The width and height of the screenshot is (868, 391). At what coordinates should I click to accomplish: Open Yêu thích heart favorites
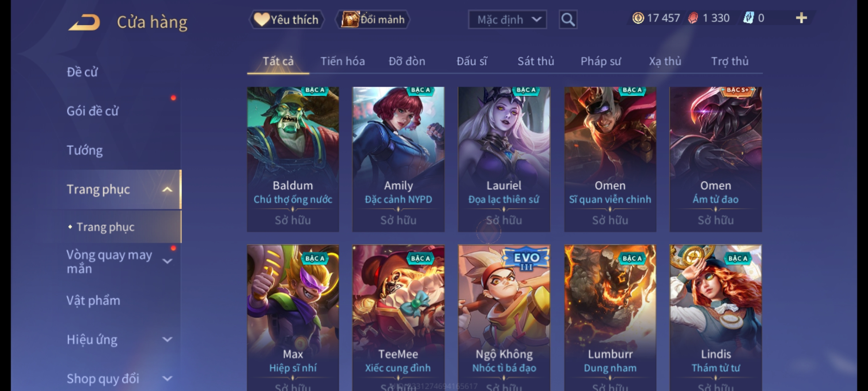(286, 20)
